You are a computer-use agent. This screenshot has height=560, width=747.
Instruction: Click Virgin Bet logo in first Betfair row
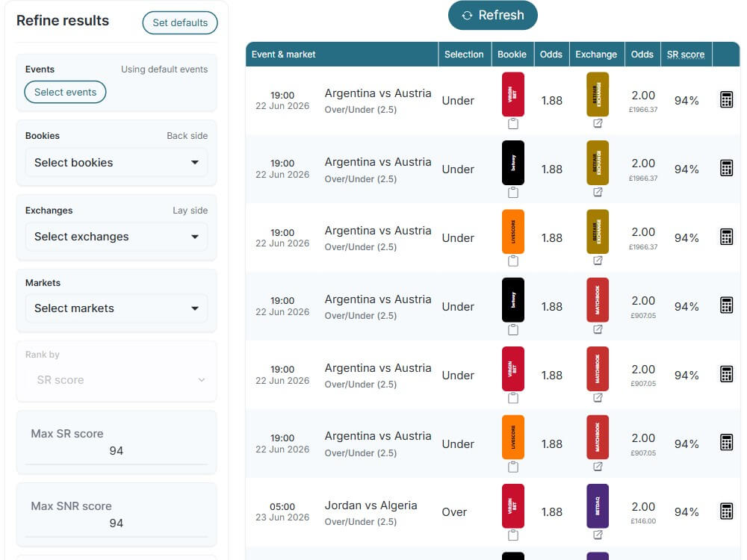pyautogui.click(x=513, y=94)
